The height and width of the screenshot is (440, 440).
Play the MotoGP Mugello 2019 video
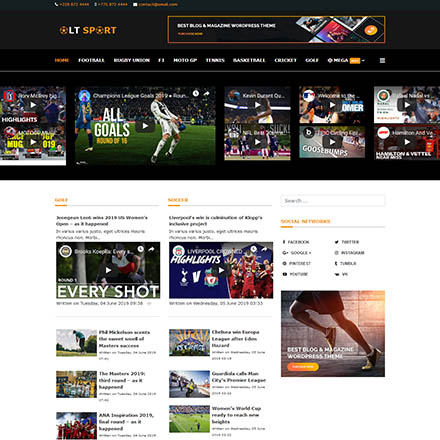pyautogui.click(x=33, y=142)
